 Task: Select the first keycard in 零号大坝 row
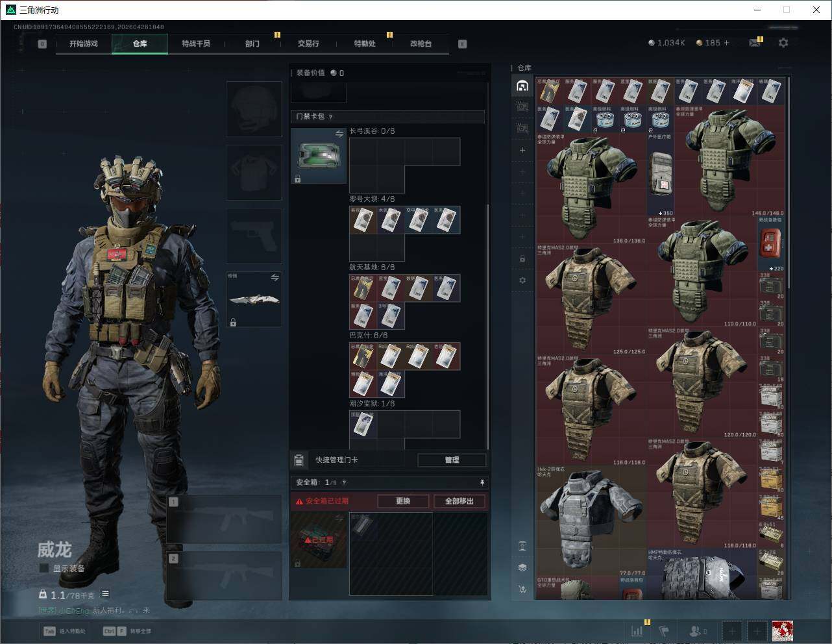pyautogui.click(x=363, y=220)
